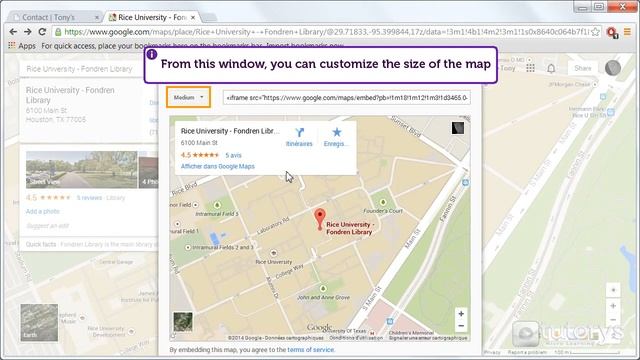Open a new browser tab
This screenshot has height=360, width=640.
tap(209, 17)
